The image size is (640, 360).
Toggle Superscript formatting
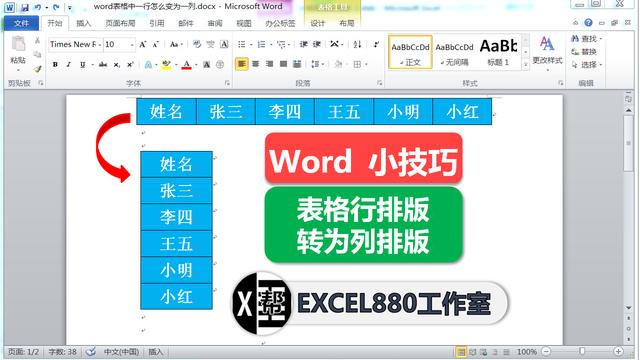click(x=130, y=64)
